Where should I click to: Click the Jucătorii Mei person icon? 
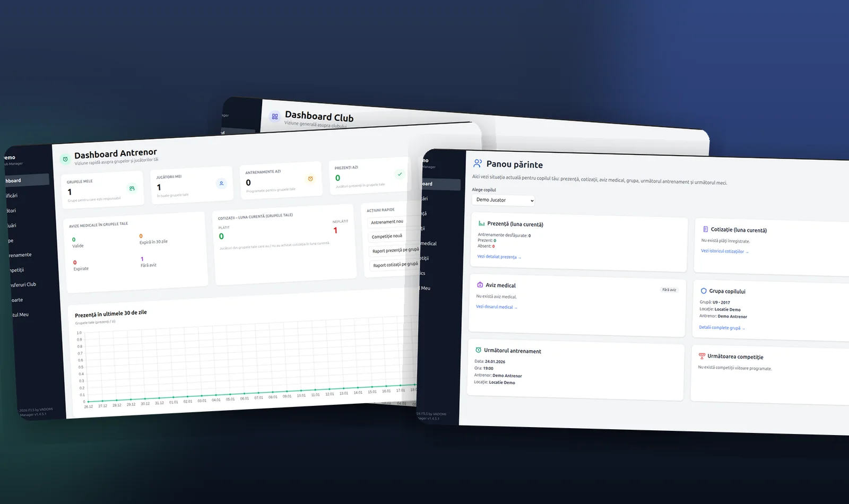click(x=221, y=184)
